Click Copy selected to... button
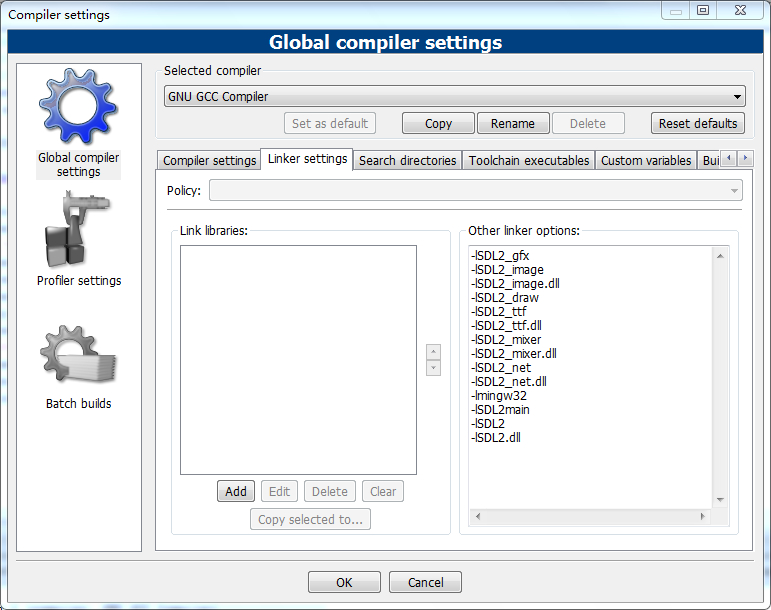The height and width of the screenshot is (610, 771). (x=310, y=519)
